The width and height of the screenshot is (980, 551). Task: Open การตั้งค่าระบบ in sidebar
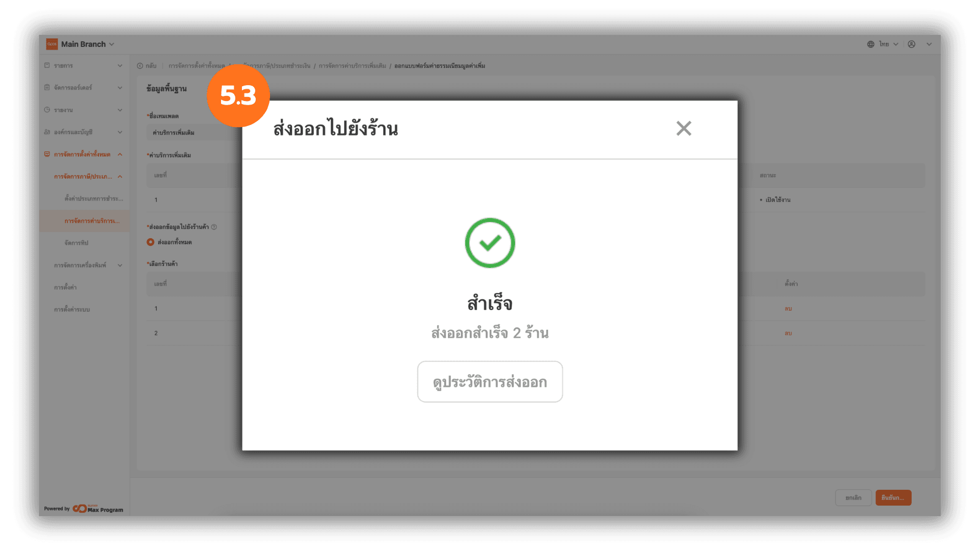click(72, 310)
